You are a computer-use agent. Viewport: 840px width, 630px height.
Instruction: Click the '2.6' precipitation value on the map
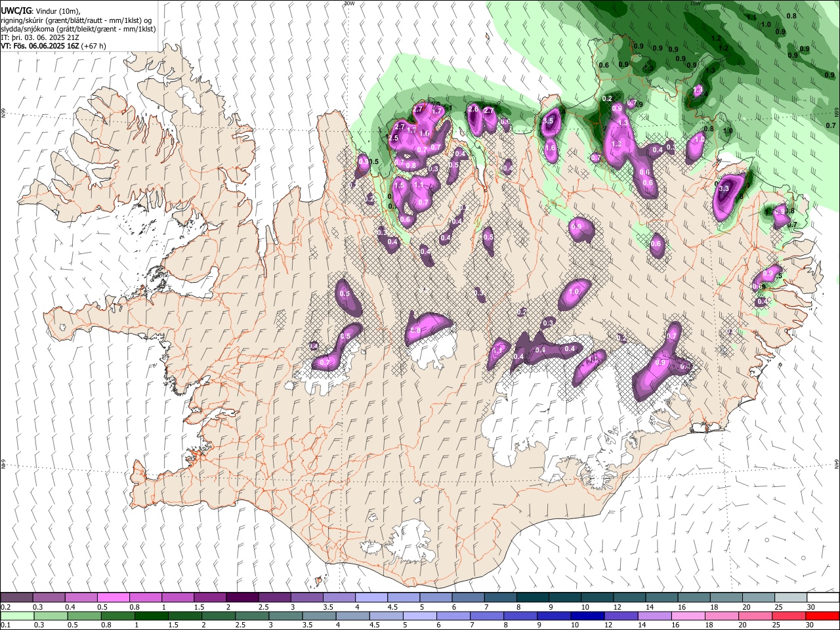tap(473, 110)
